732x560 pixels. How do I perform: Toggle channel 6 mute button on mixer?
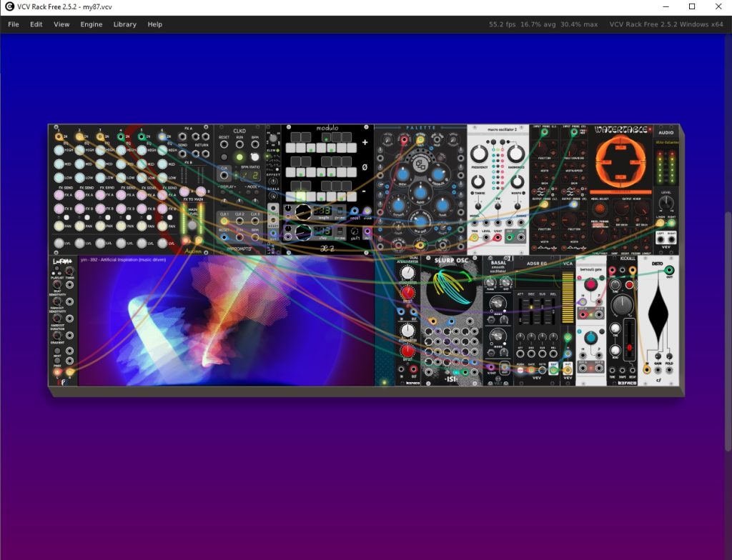[x=170, y=217]
